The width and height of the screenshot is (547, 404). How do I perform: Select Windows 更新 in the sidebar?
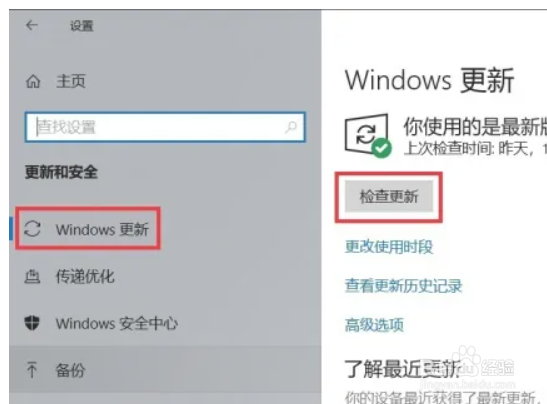[88, 229]
